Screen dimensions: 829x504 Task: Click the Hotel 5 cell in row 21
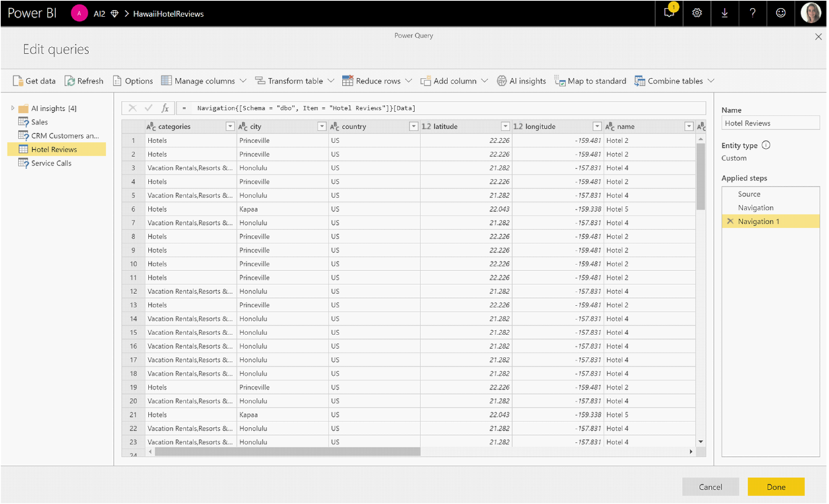(649, 415)
